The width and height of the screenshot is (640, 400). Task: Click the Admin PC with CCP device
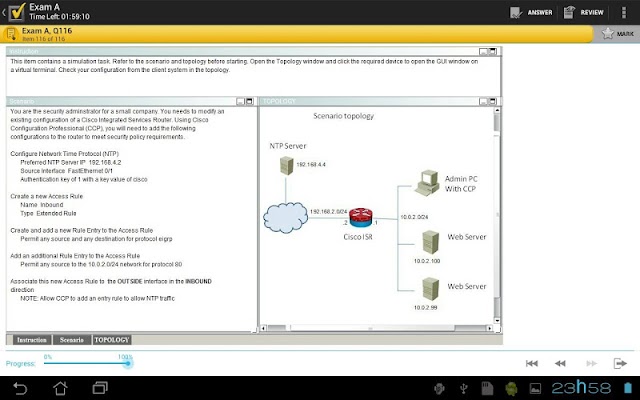(x=427, y=183)
